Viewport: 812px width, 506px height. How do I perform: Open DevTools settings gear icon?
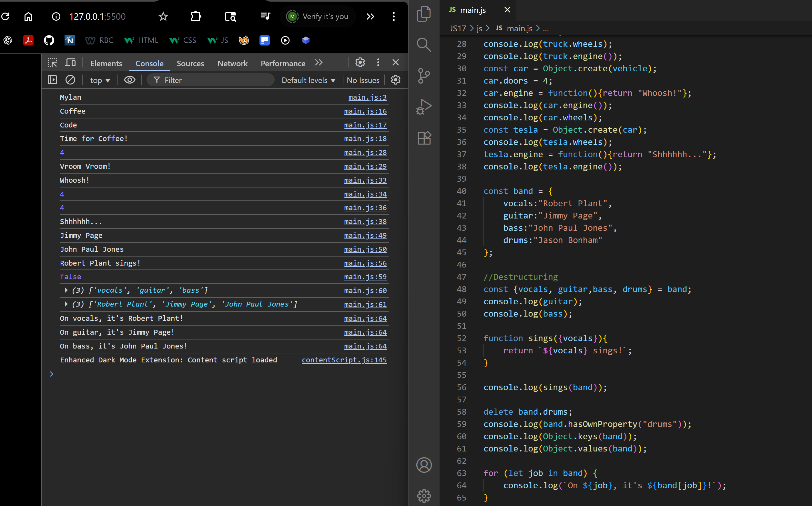[360, 63]
